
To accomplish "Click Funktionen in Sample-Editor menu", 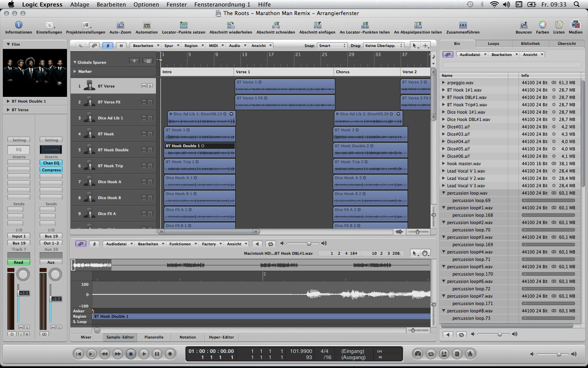I will pos(182,244).
